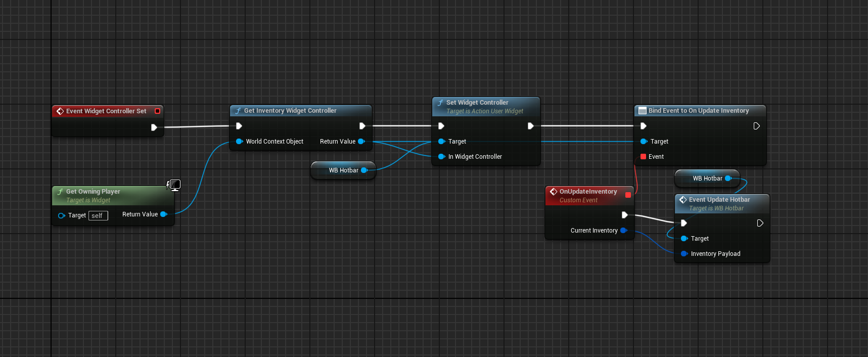The width and height of the screenshot is (868, 357).
Task: Click Return Value pin on Get Owning Player
Action: pyautogui.click(x=163, y=214)
